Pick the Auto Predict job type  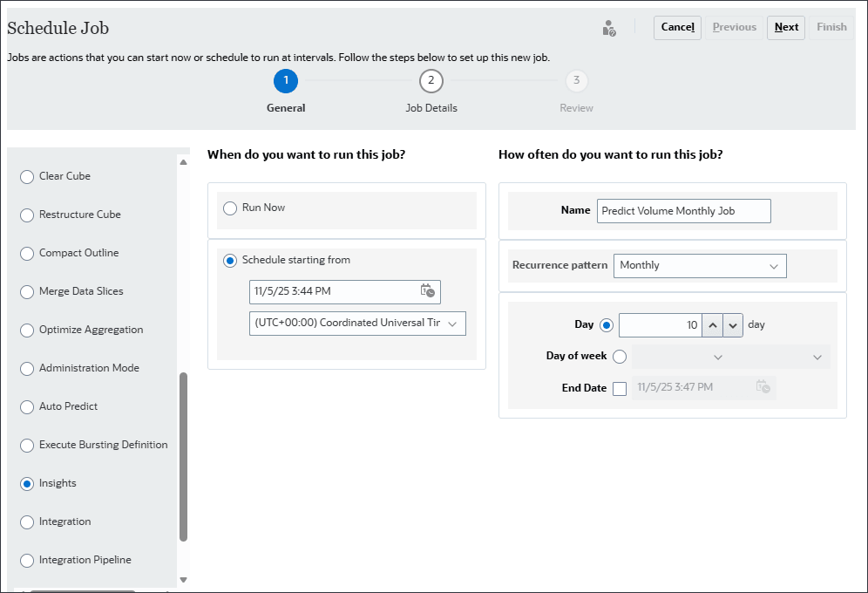click(x=26, y=407)
